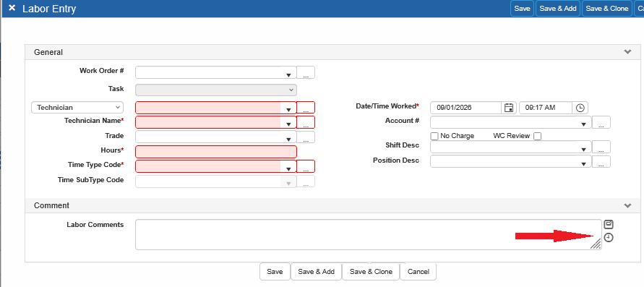Open Technician Name lookup ellipsis button

click(x=306, y=122)
